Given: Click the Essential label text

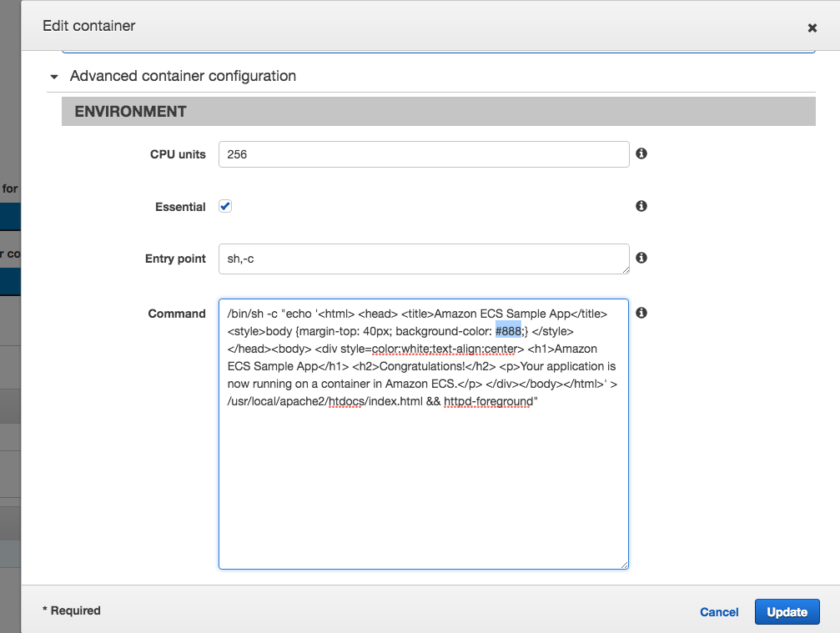Looking at the screenshot, I should [x=180, y=207].
